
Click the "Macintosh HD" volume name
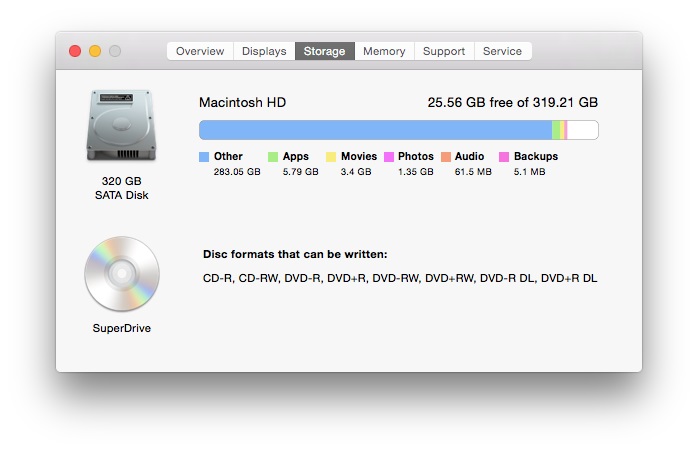(242, 102)
